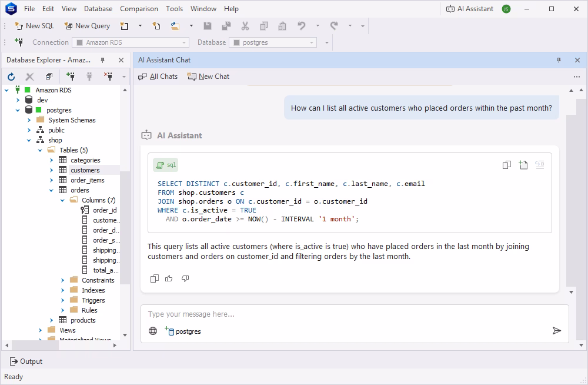Click the New SQL toolbar button

[34, 26]
